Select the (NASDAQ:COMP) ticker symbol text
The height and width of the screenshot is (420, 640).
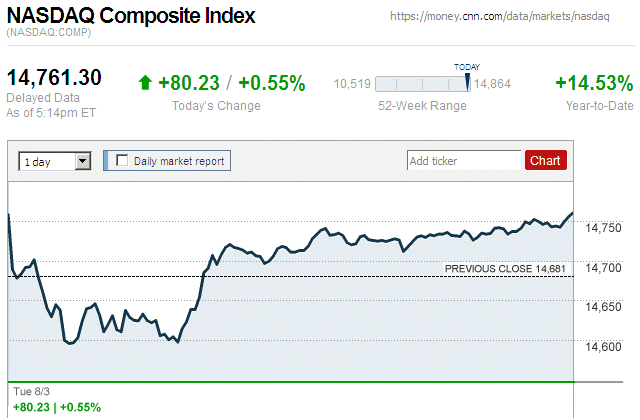[49, 34]
